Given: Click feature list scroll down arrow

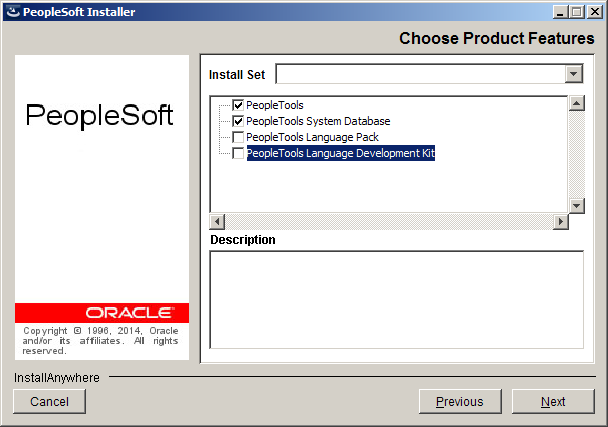Looking at the screenshot, I should pyautogui.click(x=577, y=206).
